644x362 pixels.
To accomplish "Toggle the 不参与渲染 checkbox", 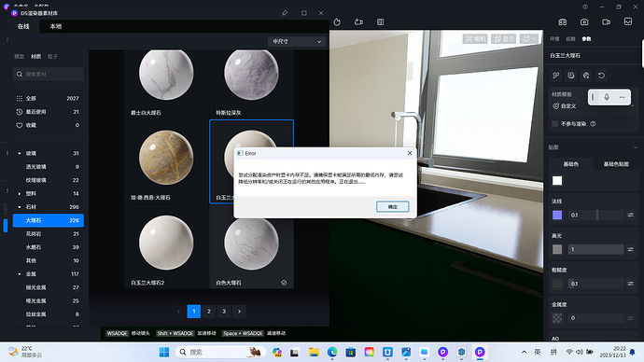I will point(554,123).
